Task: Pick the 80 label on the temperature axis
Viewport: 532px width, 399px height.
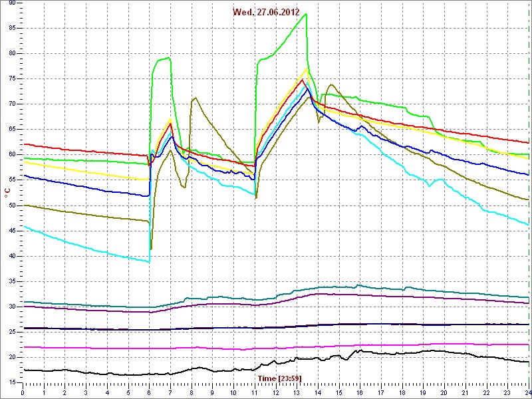Action: (x=12, y=53)
